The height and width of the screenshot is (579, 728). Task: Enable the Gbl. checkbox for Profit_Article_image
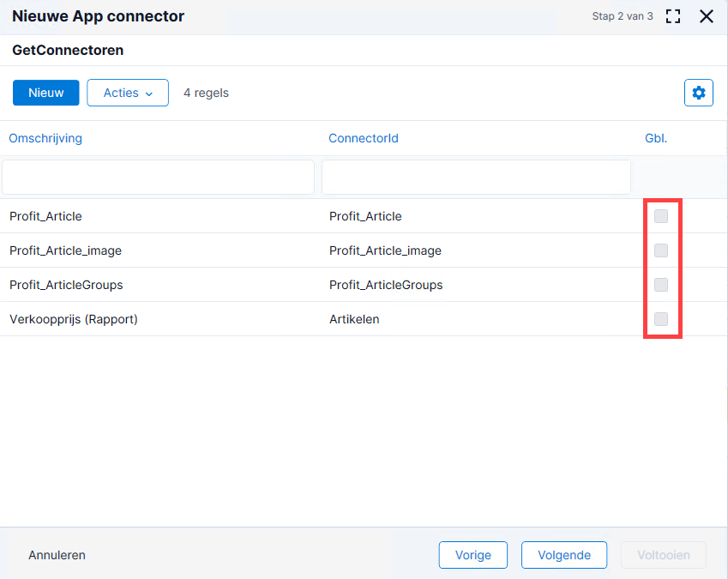660,250
